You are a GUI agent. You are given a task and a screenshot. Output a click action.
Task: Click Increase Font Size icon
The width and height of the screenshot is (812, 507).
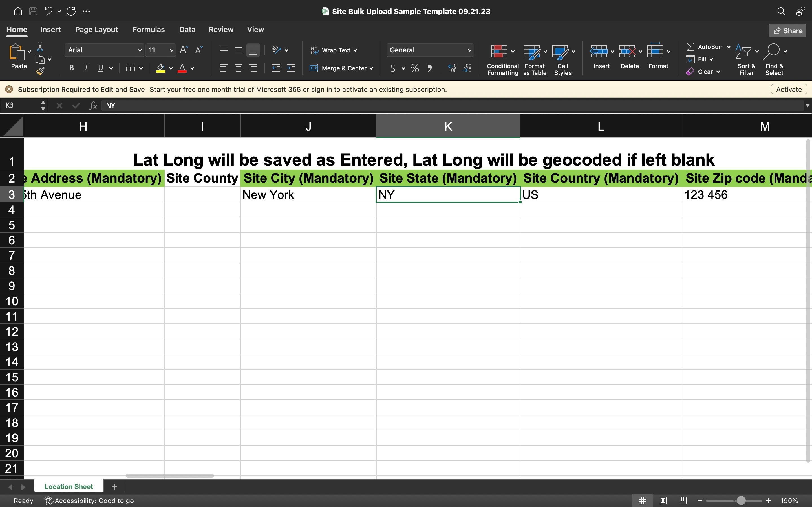(x=184, y=50)
